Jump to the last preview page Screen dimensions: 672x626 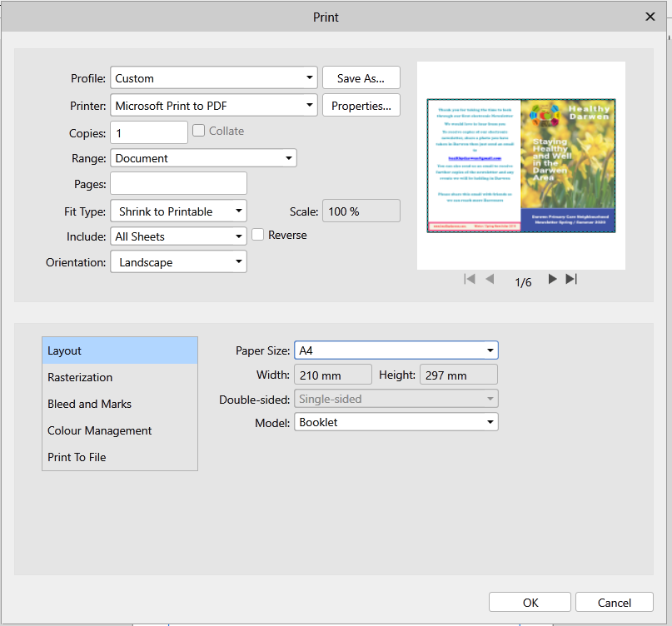[571, 279]
